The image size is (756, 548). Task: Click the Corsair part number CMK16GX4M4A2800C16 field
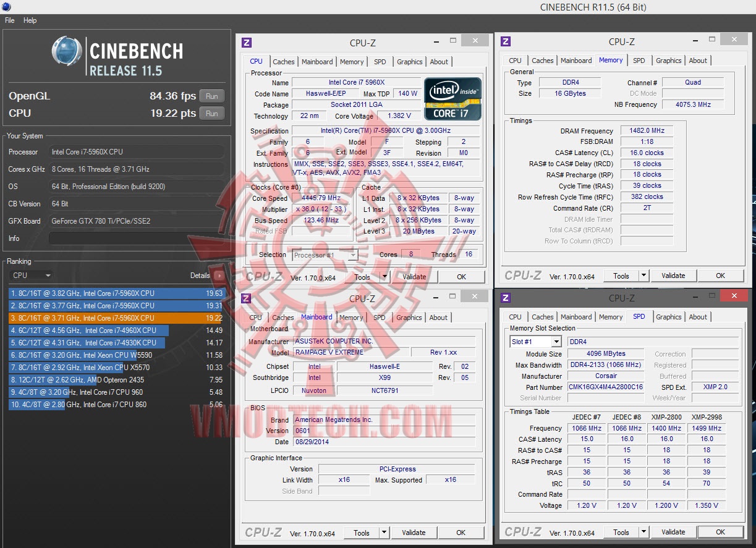pos(606,387)
